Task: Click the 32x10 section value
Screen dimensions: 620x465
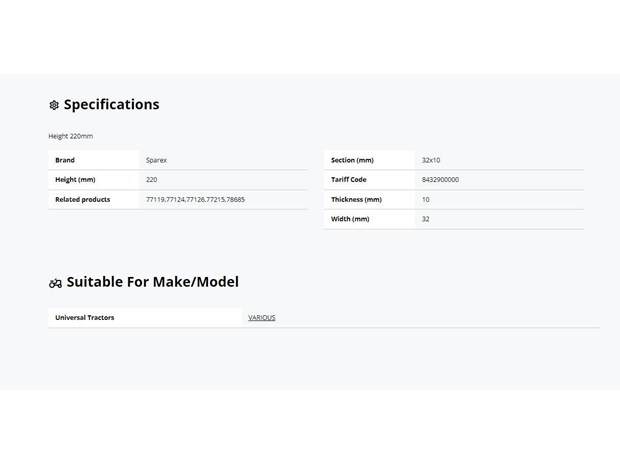Action: (431, 160)
